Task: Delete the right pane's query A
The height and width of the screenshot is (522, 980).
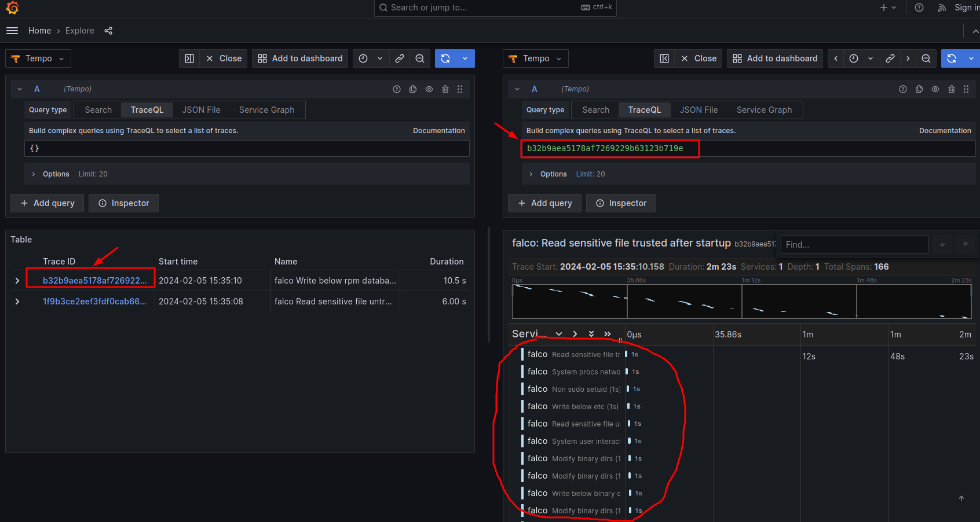Action: pos(952,89)
